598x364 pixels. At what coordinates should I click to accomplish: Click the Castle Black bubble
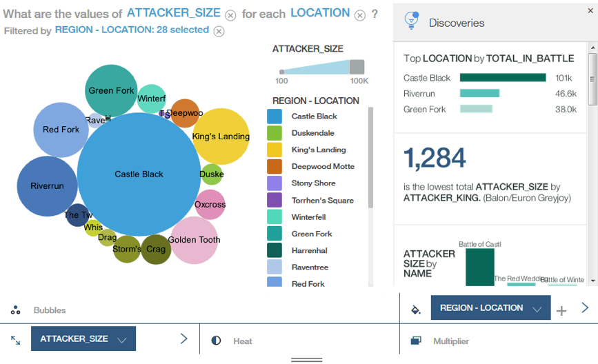[139, 174]
